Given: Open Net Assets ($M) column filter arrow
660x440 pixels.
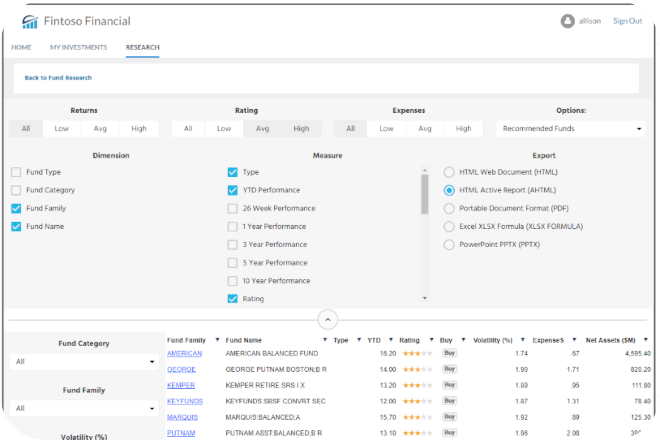Looking at the screenshot, I should tap(646, 340).
